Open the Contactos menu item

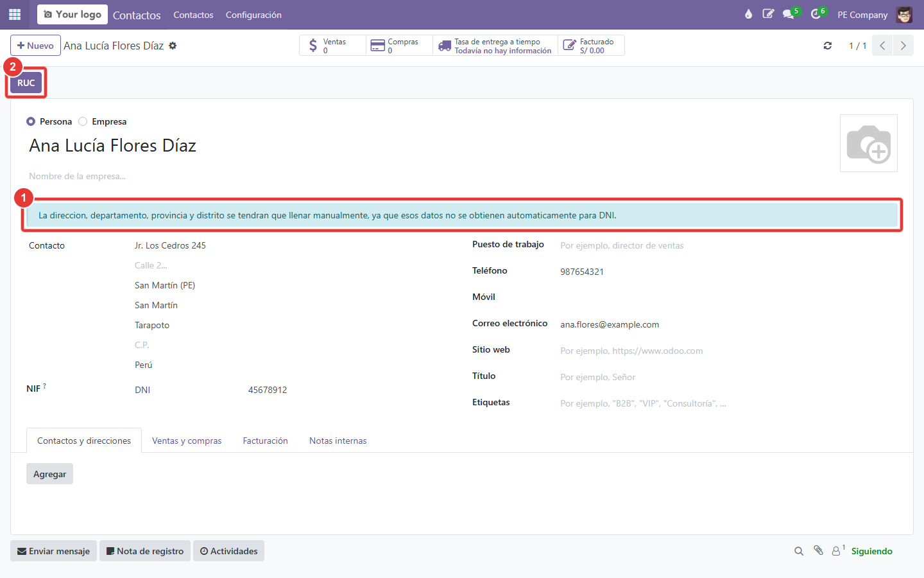pyautogui.click(x=193, y=15)
